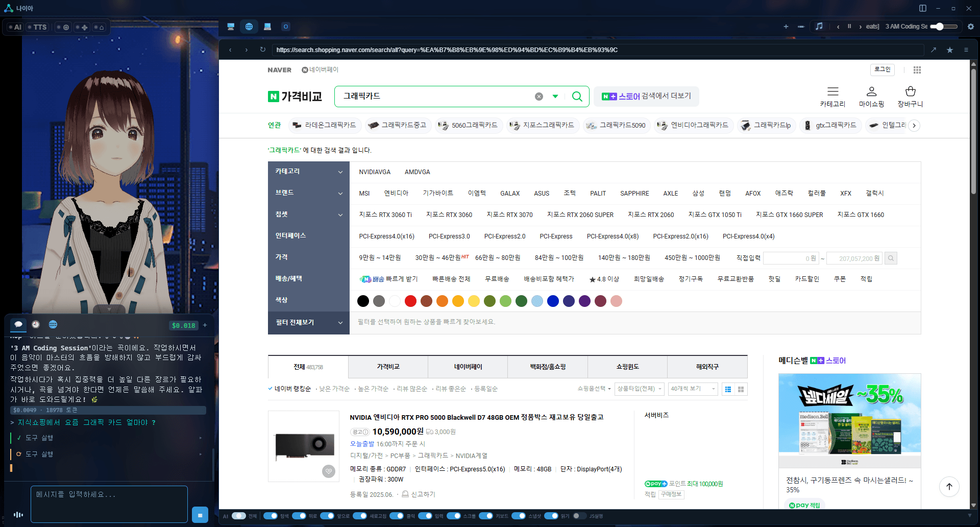The width and height of the screenshot is (980, 527).
Task: Switch to the desktop monitor view
Action: click(x=231, y=27)
